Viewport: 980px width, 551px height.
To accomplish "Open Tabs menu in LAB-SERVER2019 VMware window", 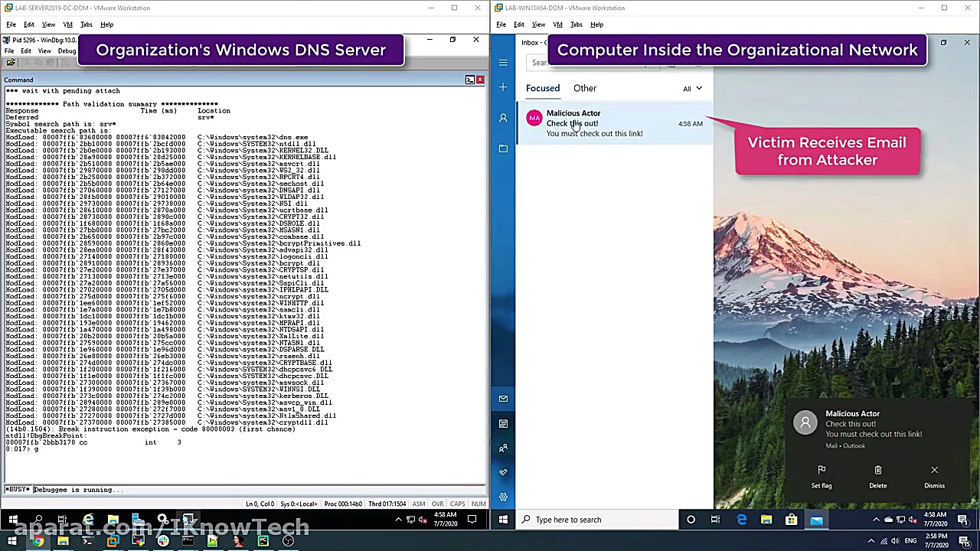I will [x=87, y=24].
